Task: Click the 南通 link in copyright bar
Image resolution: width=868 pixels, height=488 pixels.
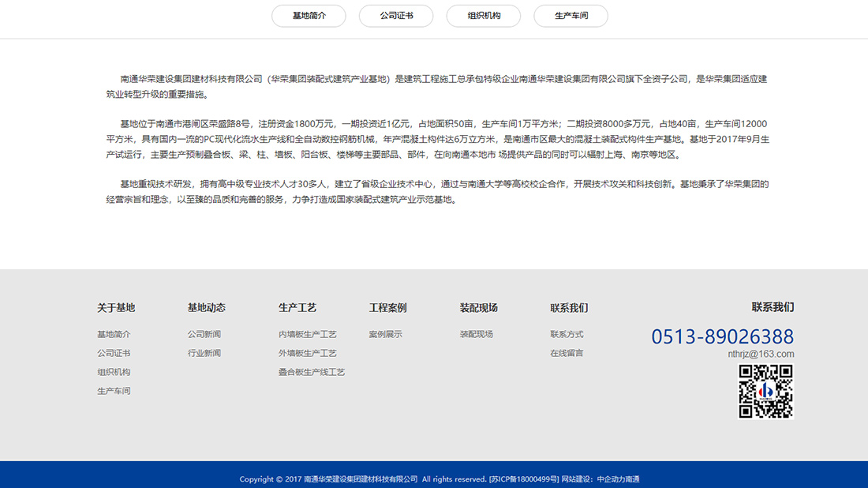Action: [631, 479]
